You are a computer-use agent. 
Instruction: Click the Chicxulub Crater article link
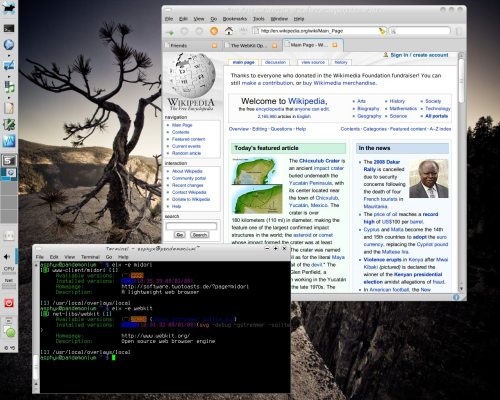coord(319,161)
